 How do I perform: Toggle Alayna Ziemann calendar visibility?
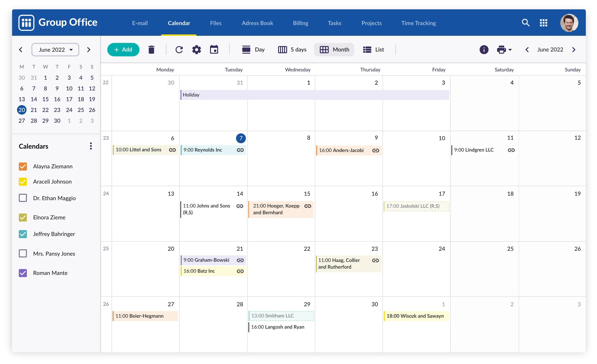pyautogui.click(x=23, y=166)
